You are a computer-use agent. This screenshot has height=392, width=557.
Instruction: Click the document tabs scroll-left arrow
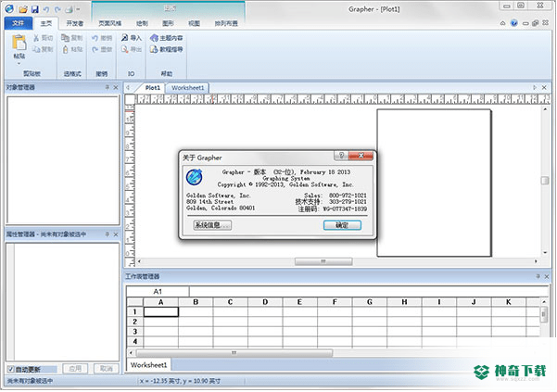[128, 87]
